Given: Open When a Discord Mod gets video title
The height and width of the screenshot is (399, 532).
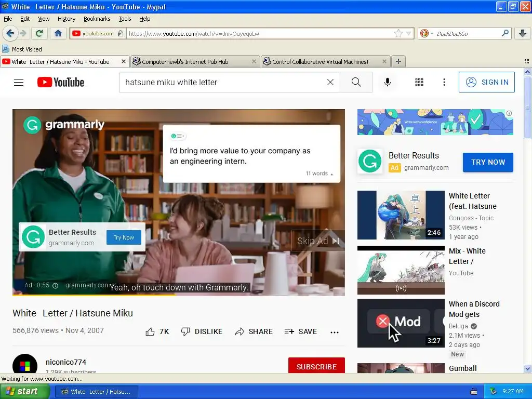Looking at the screenshot, I should [474, 309].
